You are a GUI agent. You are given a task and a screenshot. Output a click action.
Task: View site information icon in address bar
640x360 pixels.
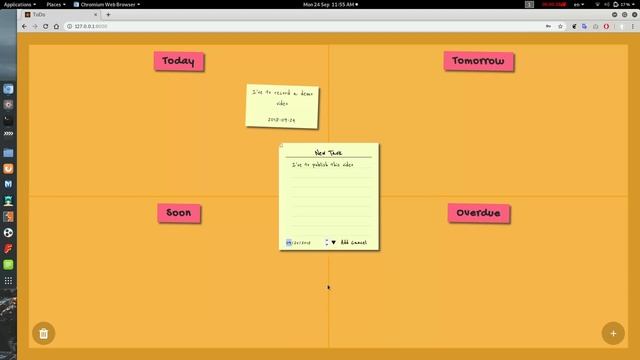click(x=69, y=26)
